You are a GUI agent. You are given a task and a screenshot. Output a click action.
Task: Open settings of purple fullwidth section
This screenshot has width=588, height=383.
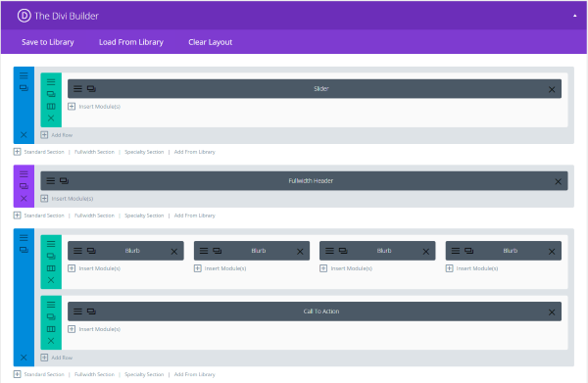24,174
